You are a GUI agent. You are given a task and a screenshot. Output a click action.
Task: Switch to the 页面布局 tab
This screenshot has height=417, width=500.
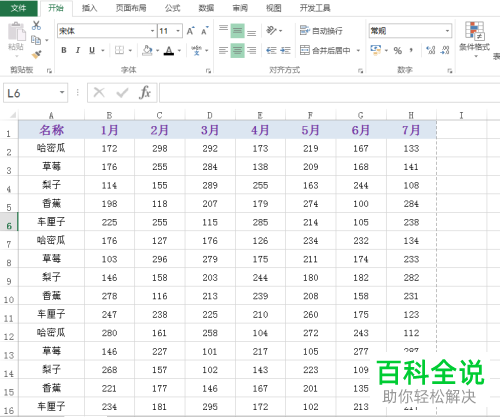pyautogui.click(x=131, y=8)
